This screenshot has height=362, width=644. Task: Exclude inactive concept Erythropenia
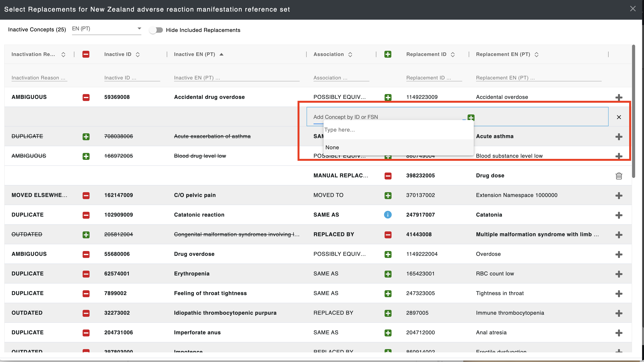[86, 274]
